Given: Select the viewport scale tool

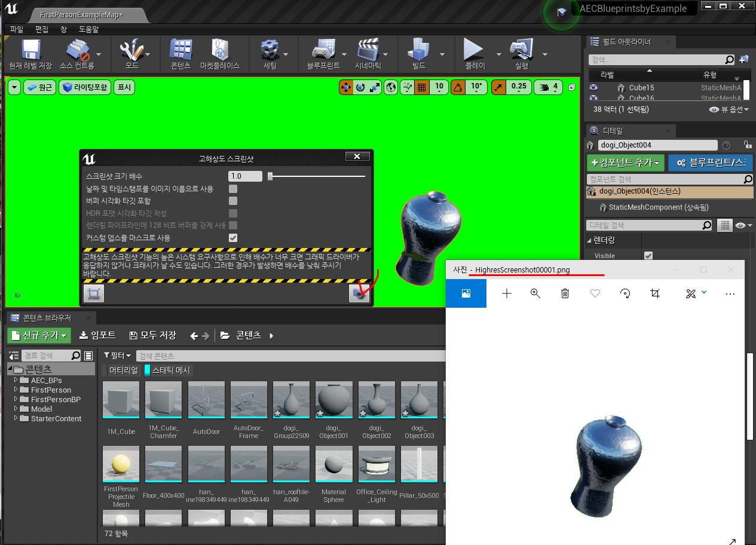Looking at the screenshot, I should coord(375,87).
